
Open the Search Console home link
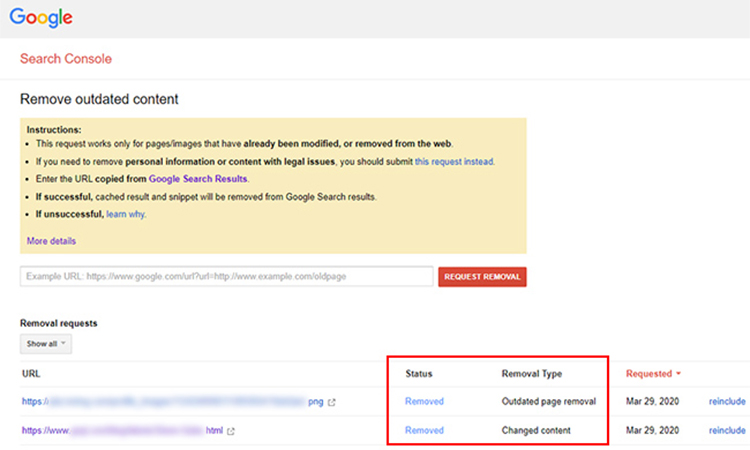coord(66,59)
